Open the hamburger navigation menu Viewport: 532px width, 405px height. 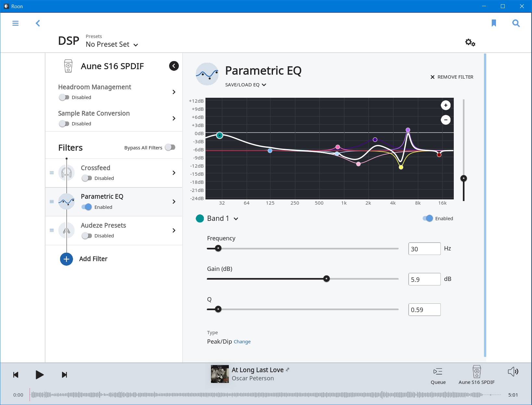point(15,23)
